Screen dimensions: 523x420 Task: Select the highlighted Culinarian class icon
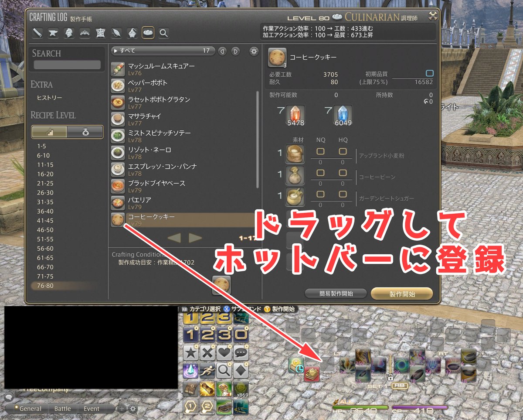[x=148, y=33]
